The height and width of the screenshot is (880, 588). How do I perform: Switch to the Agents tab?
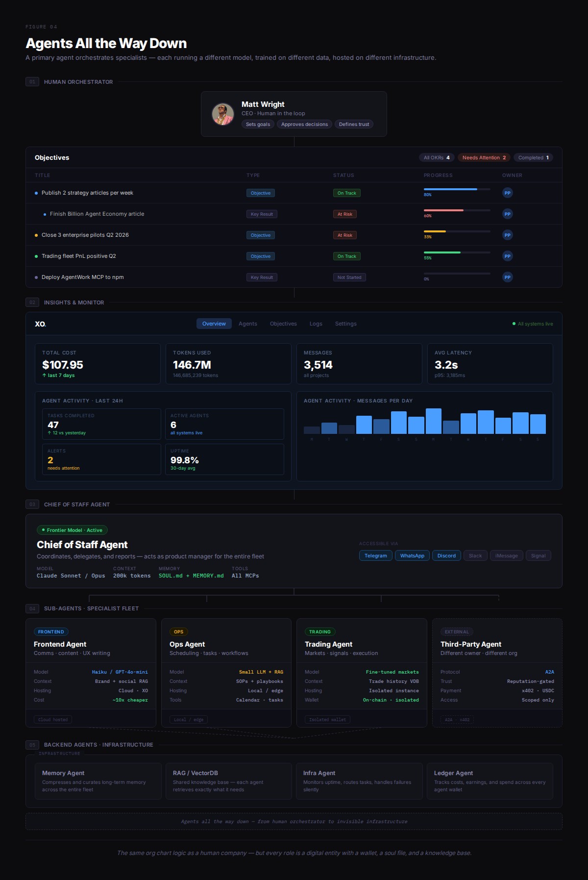tap(247, 324)
